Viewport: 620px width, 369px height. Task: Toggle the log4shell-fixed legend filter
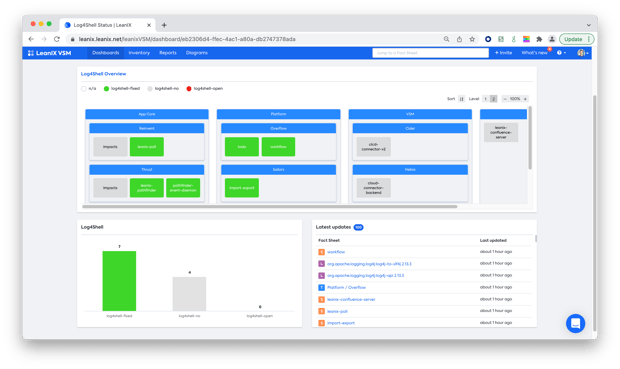pyautogui.click(x=122, y=89)
